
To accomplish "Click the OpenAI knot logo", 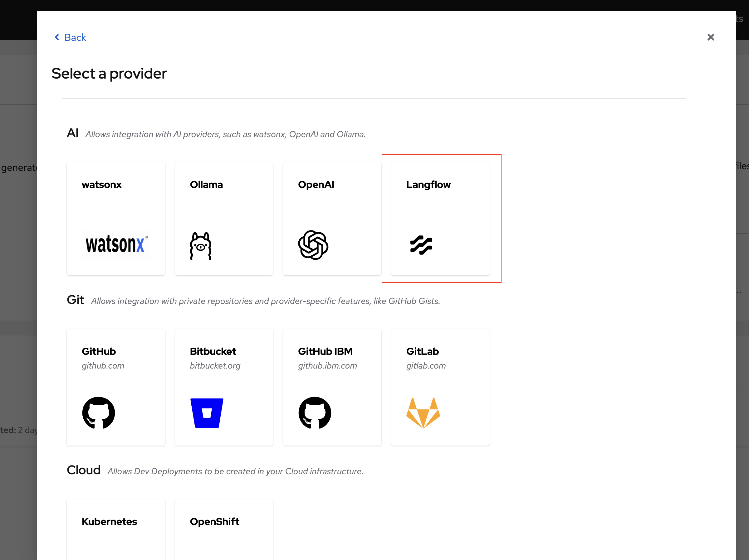I will pos(313,245).
